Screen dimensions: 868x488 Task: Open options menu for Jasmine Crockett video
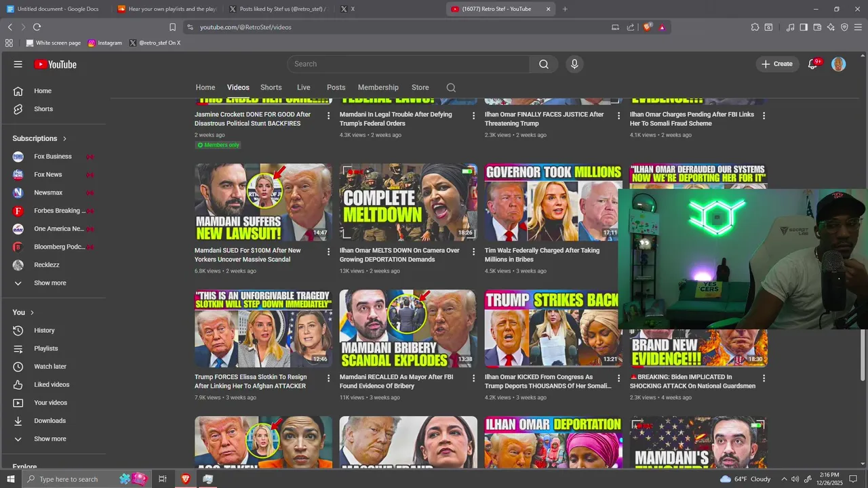329,116
